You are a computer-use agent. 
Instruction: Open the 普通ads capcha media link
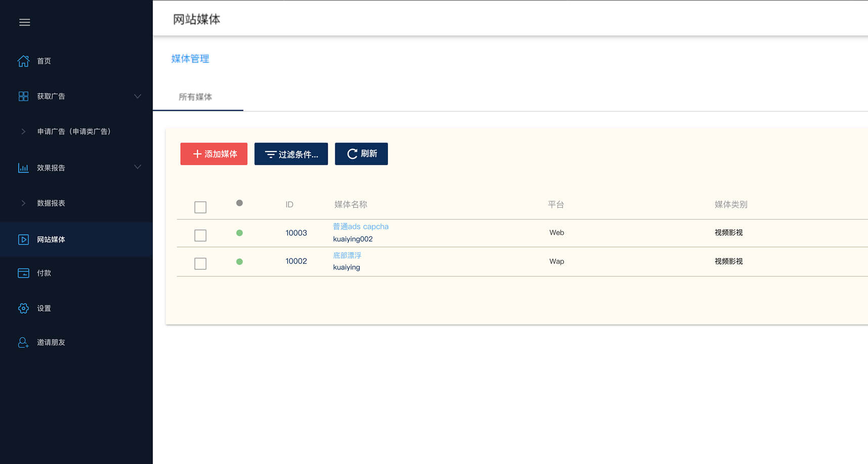(x=361, y=226)
